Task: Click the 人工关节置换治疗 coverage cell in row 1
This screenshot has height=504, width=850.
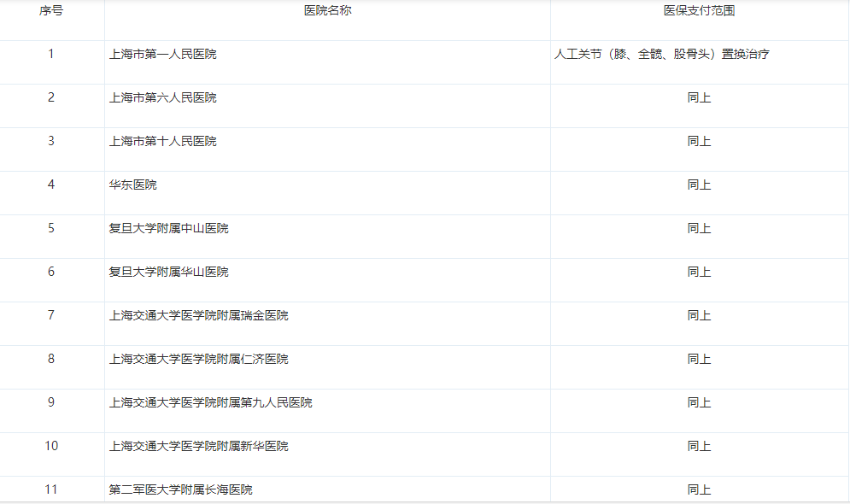Action: [x=661, y=55]
